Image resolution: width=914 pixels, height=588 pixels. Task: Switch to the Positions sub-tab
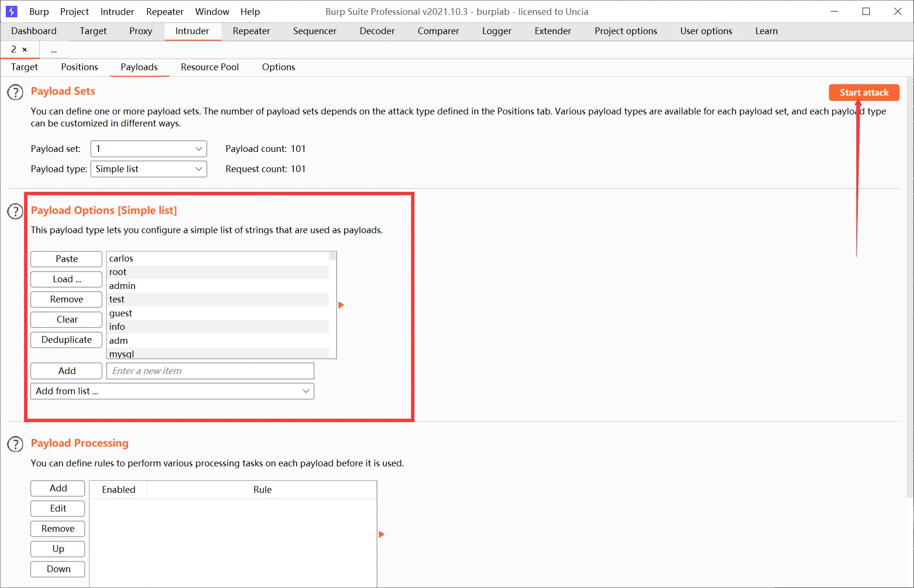tap(80, 67)
